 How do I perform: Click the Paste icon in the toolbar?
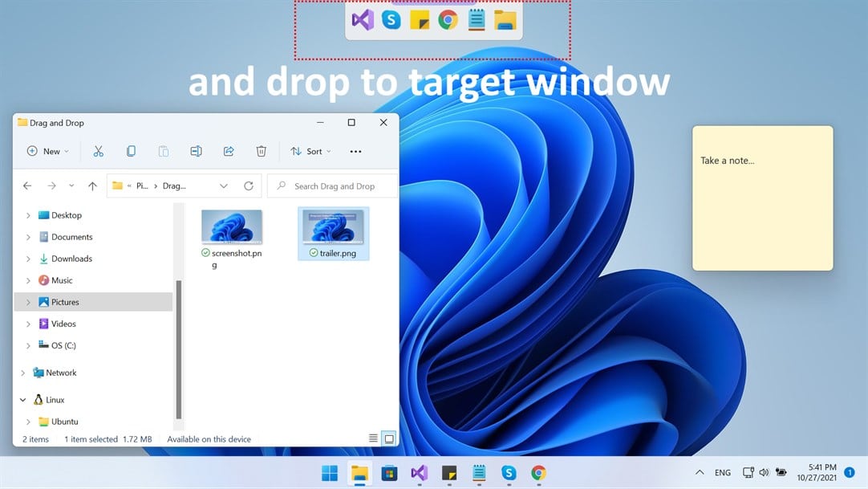click(163, 151)
